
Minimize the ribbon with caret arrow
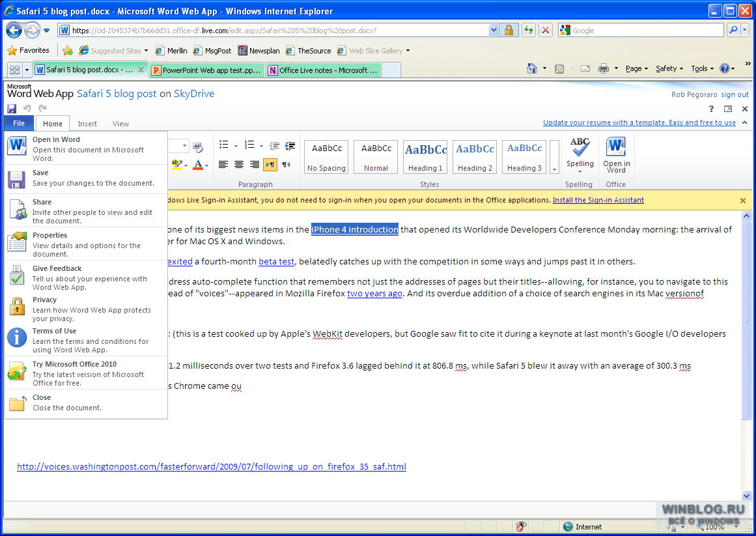click(x=744, y=122)
